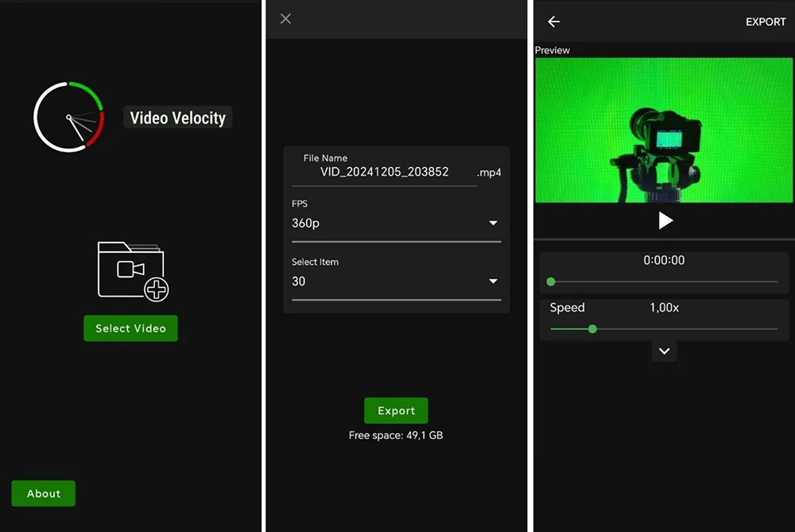
Task: Open the dropdown showing 30
Action: pos(396,282)
